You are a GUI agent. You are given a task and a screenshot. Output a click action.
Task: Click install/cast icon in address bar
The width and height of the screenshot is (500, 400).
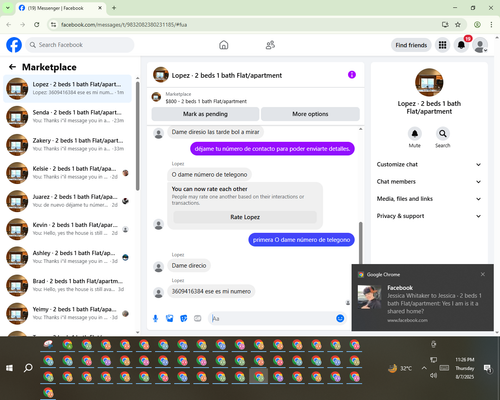click(x=445, y=25)
